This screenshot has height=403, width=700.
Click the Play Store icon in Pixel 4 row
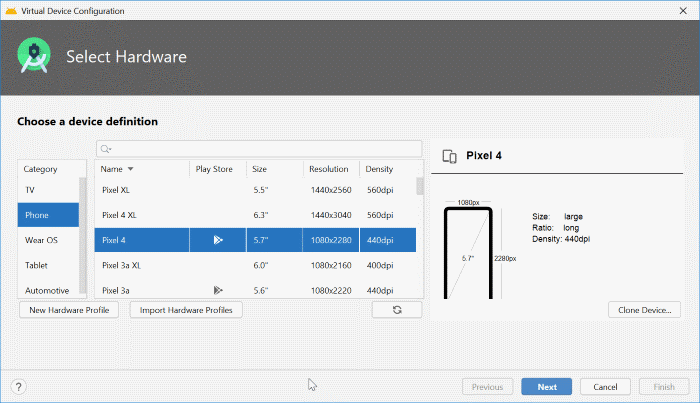(x=218, y=240)
